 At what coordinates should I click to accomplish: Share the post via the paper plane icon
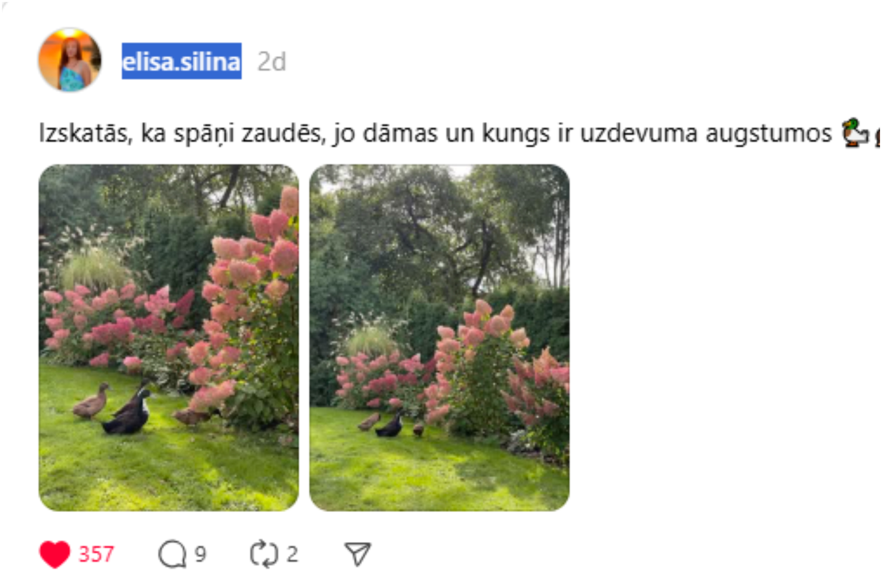coord(358,554)
